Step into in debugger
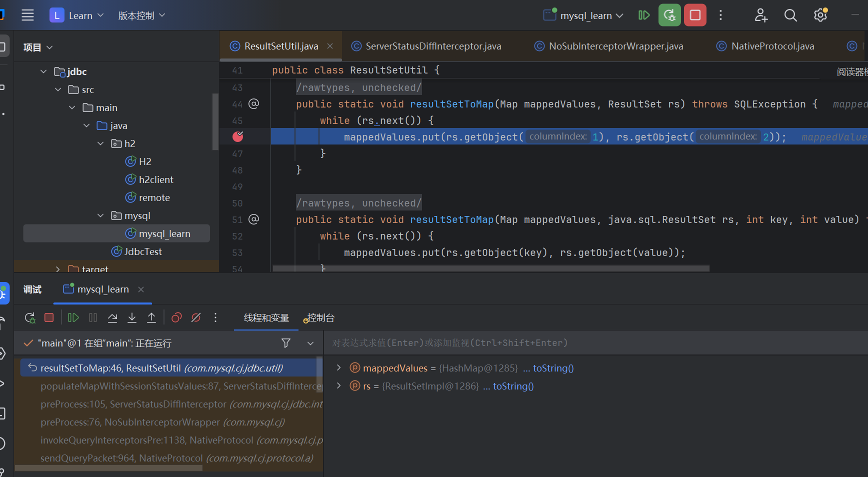This screenshot has height=477, width=868. pyautogui.click(x=132, y=317)
